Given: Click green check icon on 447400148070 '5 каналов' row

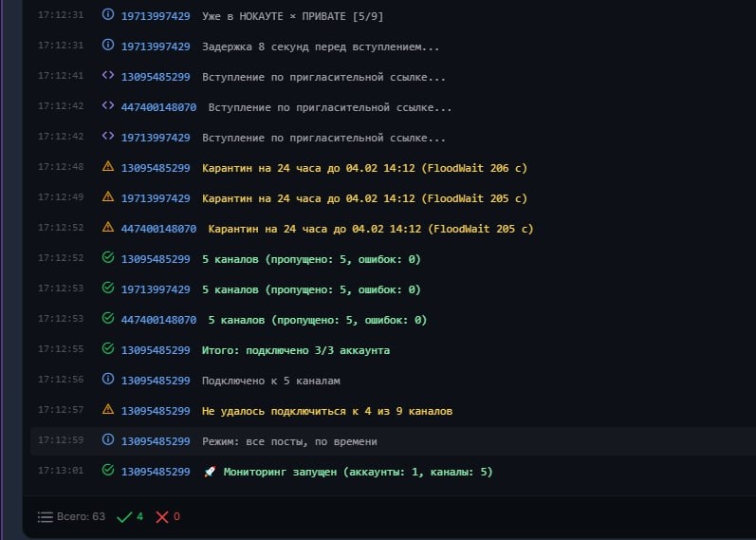Looking at the screenshot, I should point(108,318).
